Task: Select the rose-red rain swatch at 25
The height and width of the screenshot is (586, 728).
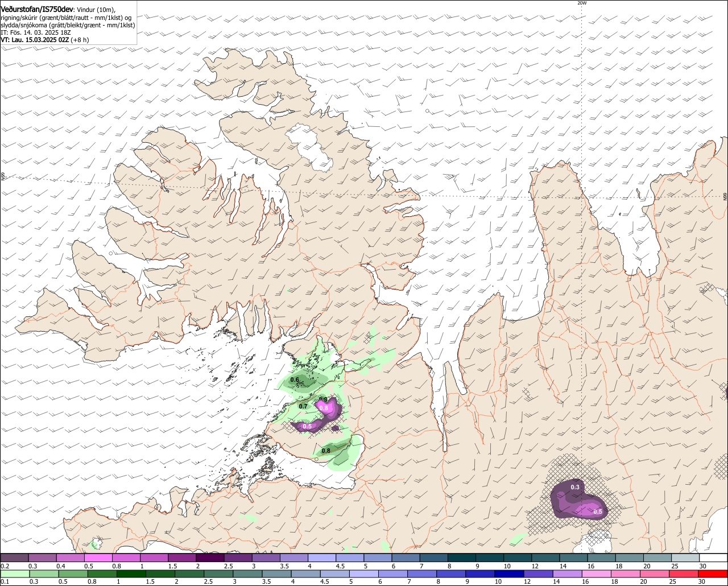Action: pyautogui.click(x=684, y=573)
